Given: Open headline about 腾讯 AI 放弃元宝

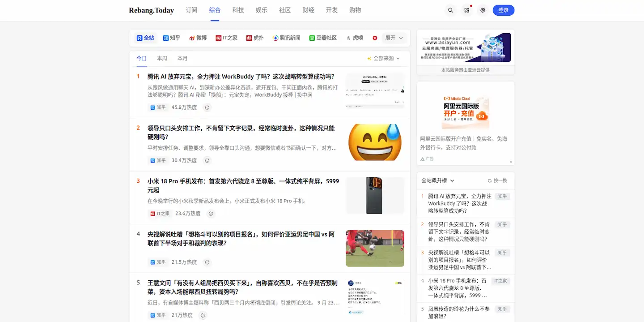Looking at the screenshot, I should (241, 77).
